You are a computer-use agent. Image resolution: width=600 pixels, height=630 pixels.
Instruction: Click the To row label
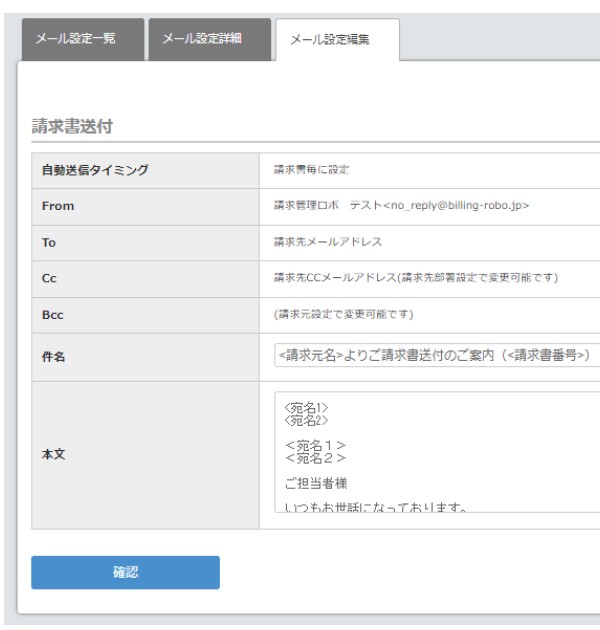coord(47,242)
